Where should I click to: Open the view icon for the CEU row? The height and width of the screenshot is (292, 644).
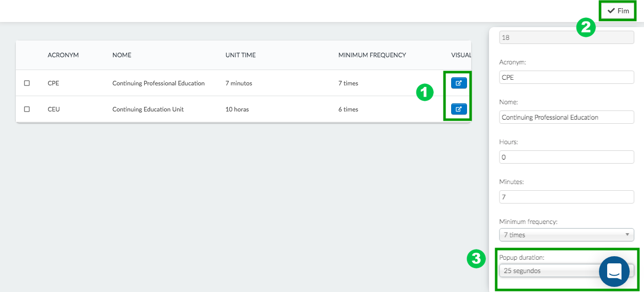click(x=459, y=109)
